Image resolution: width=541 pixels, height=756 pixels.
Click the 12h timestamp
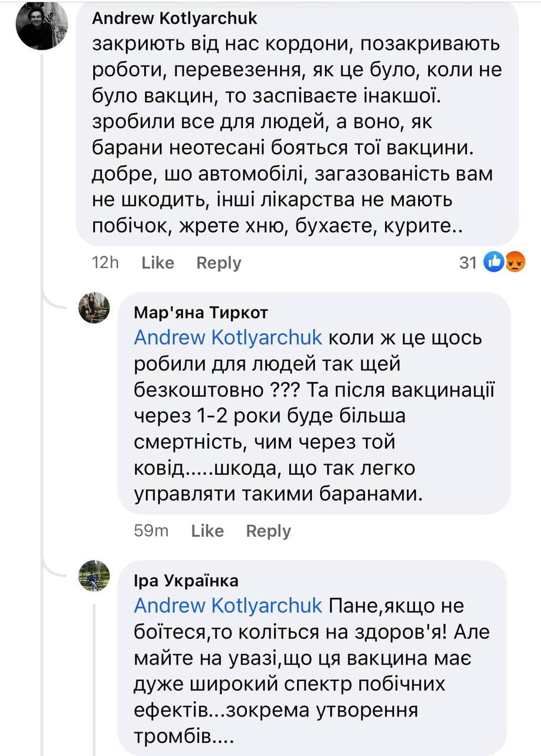tap(105, 263)
